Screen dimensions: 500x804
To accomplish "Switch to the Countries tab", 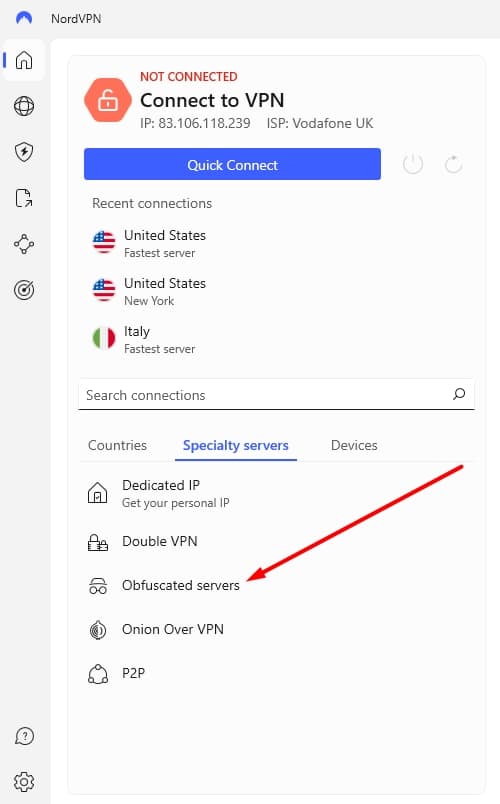I will 117,445.
